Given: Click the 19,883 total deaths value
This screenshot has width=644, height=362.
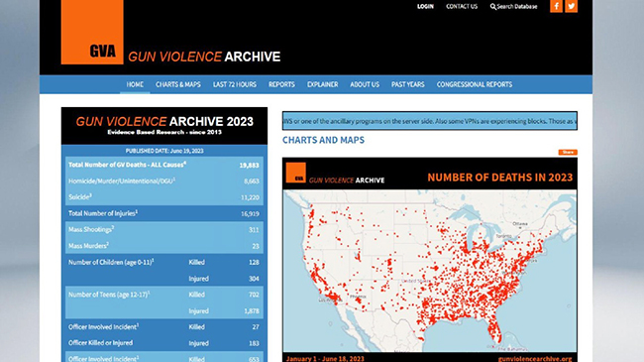Looking at the screenshot, I should (249, 165).
